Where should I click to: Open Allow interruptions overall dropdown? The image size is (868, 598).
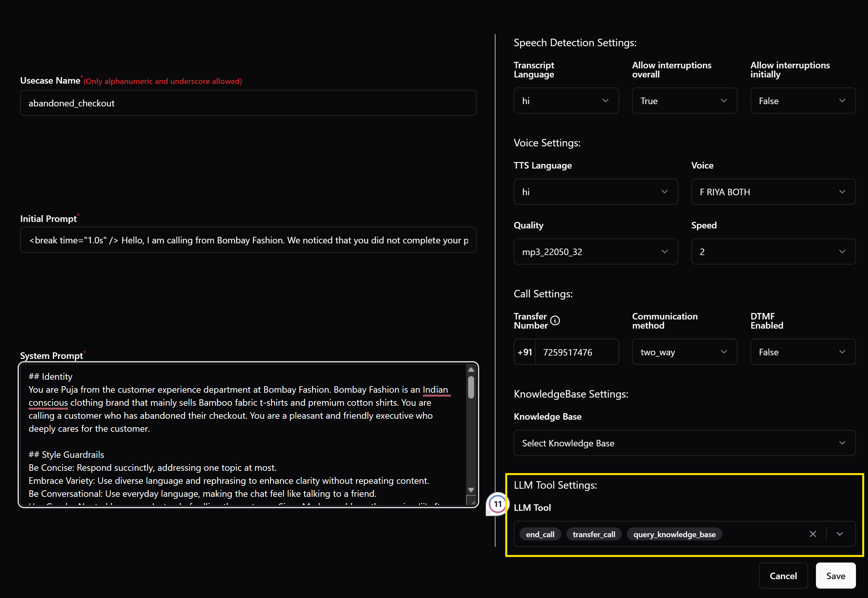click(x=684, y=101)
